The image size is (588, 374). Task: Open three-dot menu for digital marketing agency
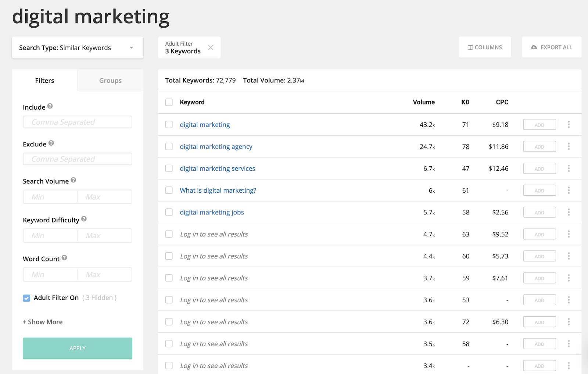(569, 146)
